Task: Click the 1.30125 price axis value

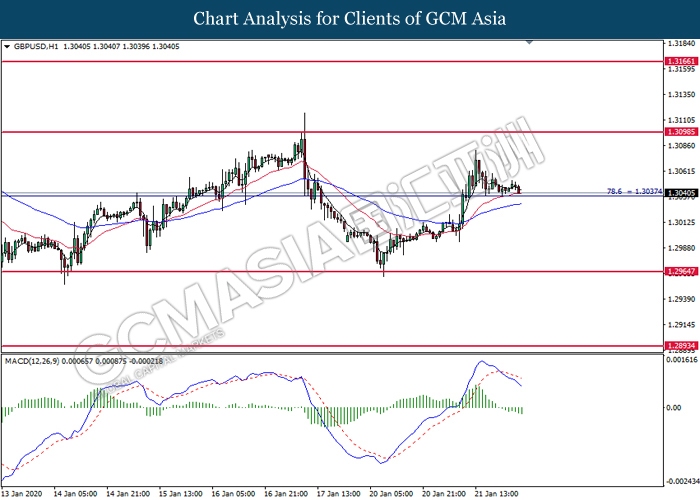Action: pos(682,222)
